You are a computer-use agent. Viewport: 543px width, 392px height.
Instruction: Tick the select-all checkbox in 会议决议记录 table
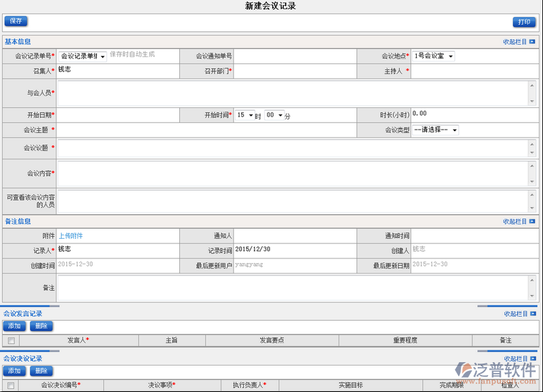tap(11, 385)
